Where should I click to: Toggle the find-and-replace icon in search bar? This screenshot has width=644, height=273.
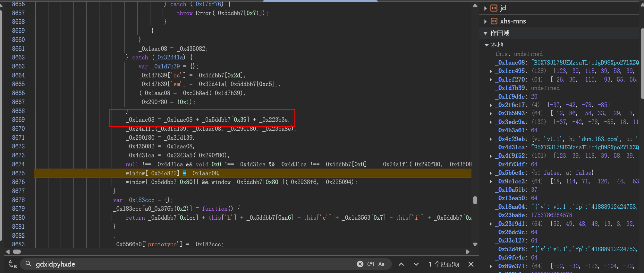click(13, 264)
